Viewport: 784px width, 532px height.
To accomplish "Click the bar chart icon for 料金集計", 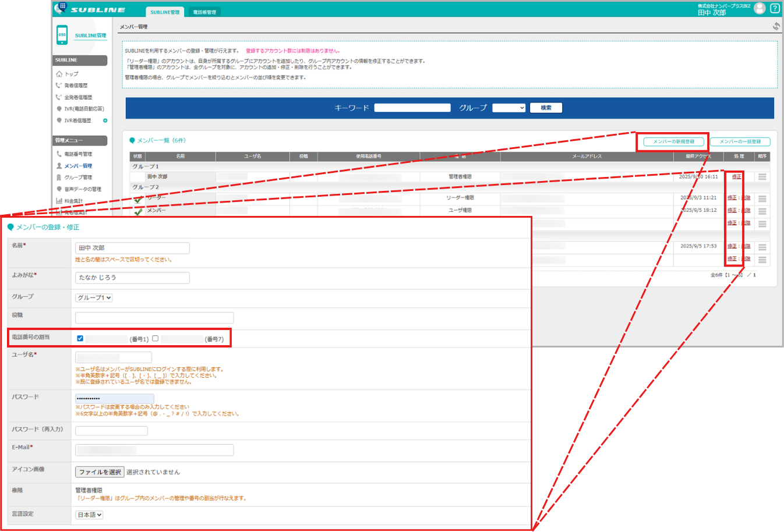I will tap(59, 201).
